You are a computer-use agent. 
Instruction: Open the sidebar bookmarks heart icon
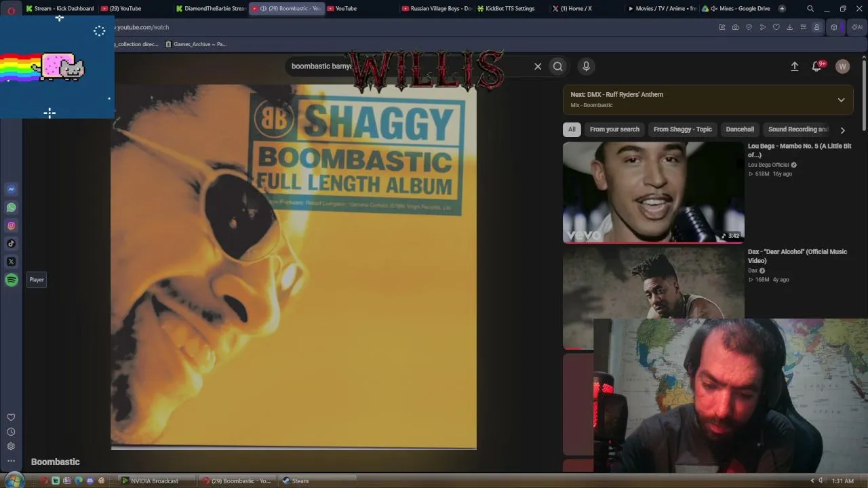pyautogui.click(x=11, y=418)
